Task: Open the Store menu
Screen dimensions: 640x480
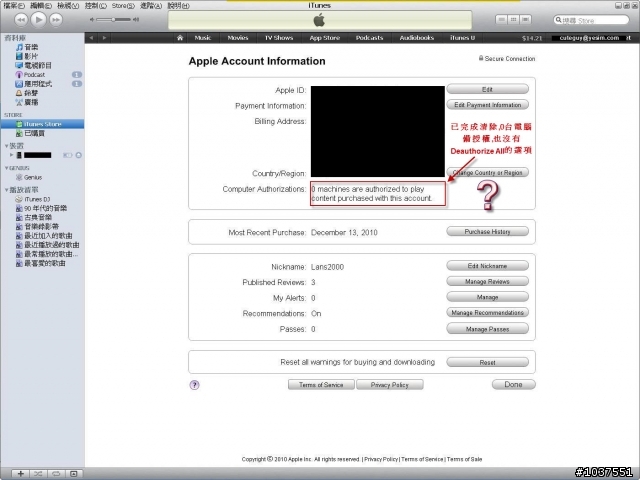Action: coord(123,6)
